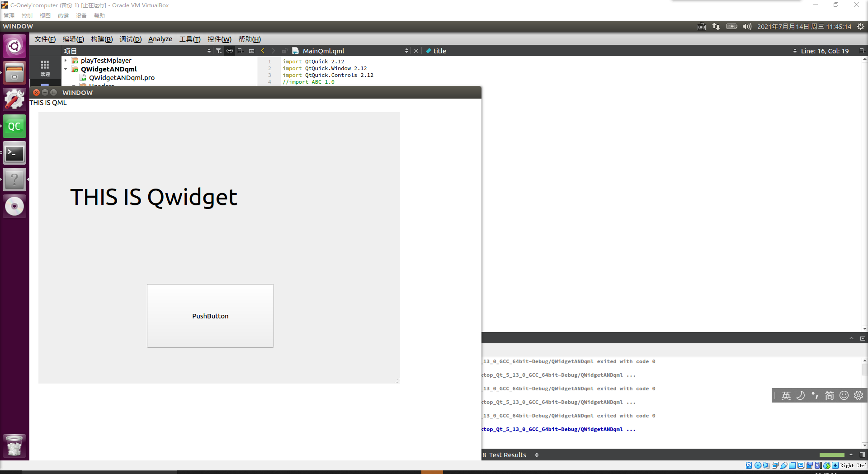The height and width of the screenshot is (474, 868).
Task: Click the USB devices icon in VirtualBox status bar
Action: [783, 465]
